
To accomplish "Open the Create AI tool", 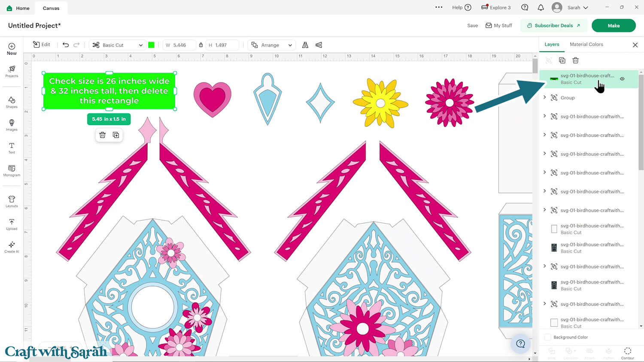I will (x=12, y=247).
